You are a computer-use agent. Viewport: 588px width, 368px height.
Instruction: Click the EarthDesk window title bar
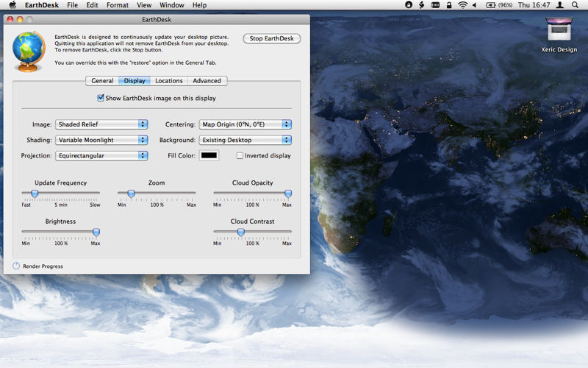click(x=157, y=20)
